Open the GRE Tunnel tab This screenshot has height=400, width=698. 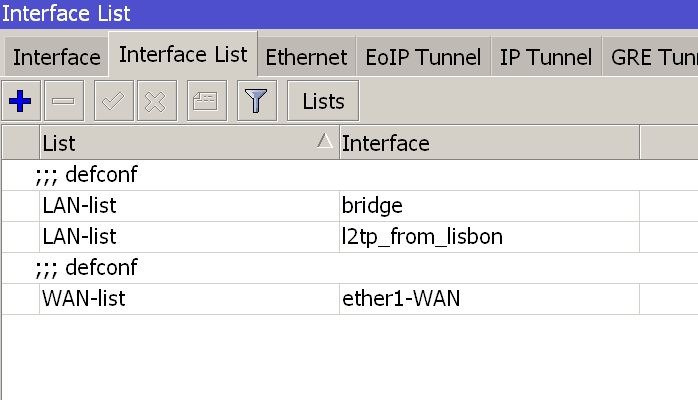pyautogui.click(x=650, y=57)
